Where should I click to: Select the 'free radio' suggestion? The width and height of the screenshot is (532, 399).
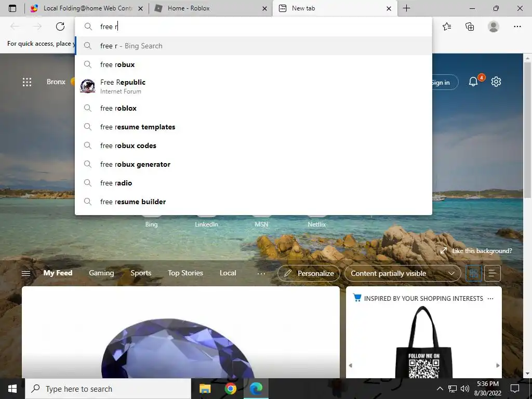254,183
